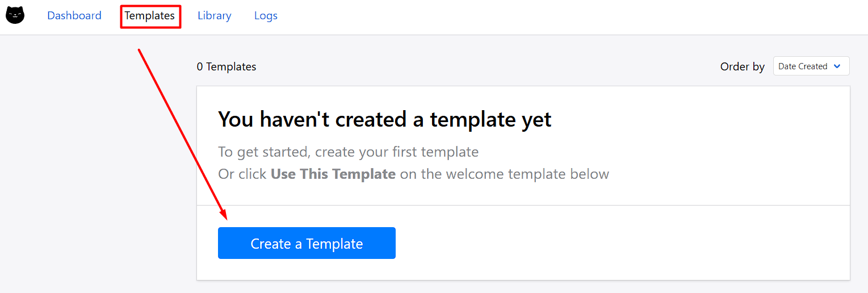Image resolution: width=868 pixels, height=293 pixels.
Task: Open the Dashboard page
Action: (x=74, y=16)
